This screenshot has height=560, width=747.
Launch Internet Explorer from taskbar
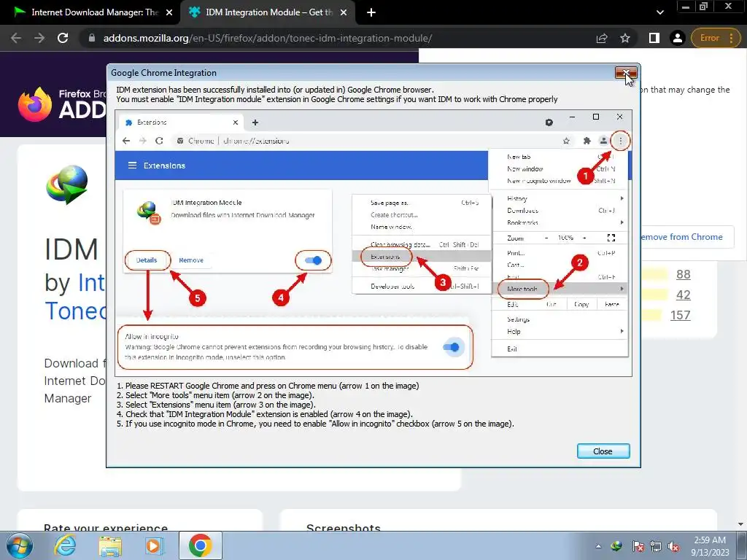[65, 545]
